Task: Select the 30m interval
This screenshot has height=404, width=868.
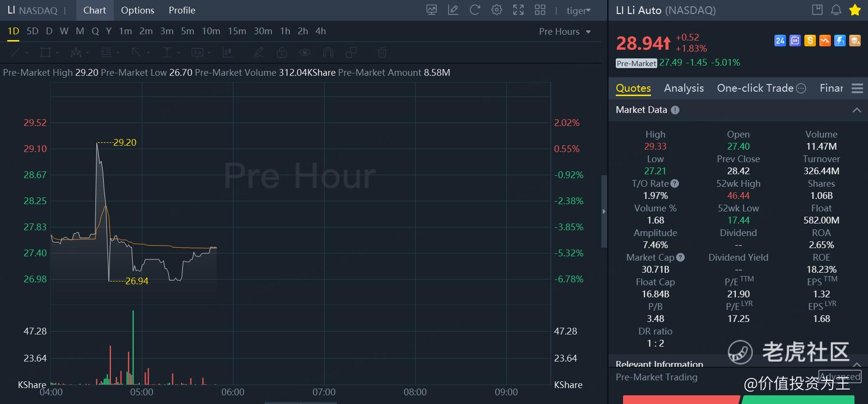Action: point(263,31)
